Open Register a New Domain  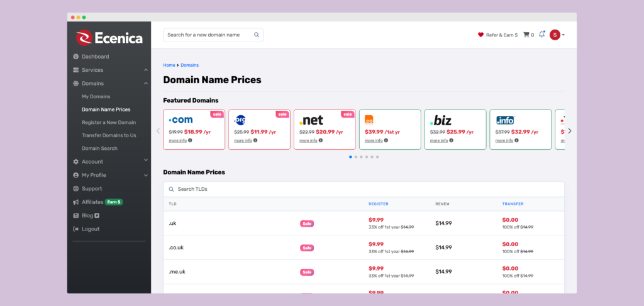(109, 123)
